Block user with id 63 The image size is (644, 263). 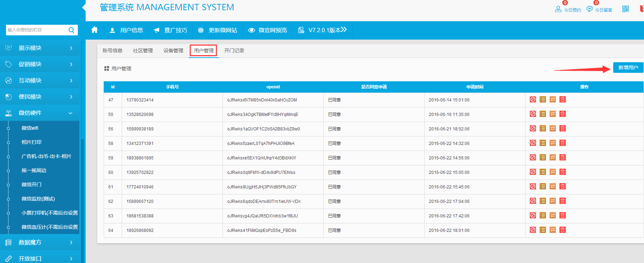pyautogui.click(x=533, y=215)
